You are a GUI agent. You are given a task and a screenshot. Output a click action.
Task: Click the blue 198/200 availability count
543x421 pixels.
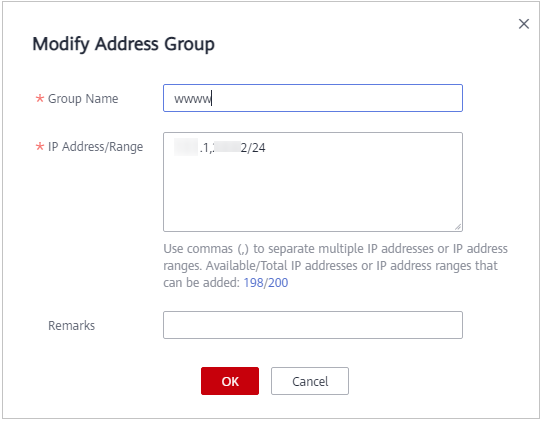pos(266,283)
